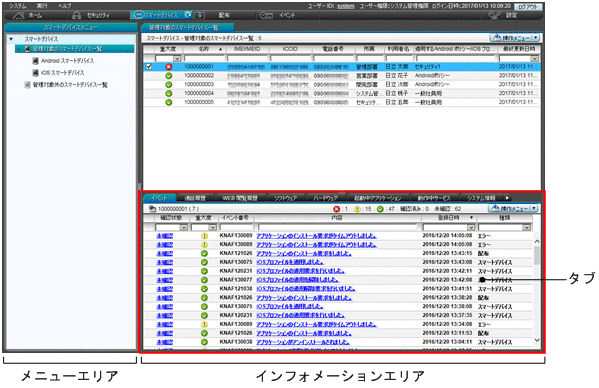Screen dimensions: 599x388
Task: Open the ヘルプ menu
Action: (65, 6)
